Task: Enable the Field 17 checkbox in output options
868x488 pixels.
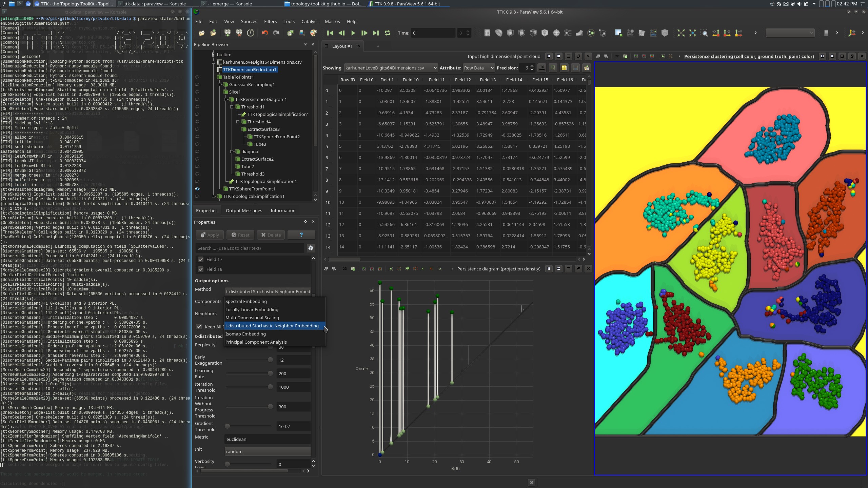Action: (x=201, y=259)
